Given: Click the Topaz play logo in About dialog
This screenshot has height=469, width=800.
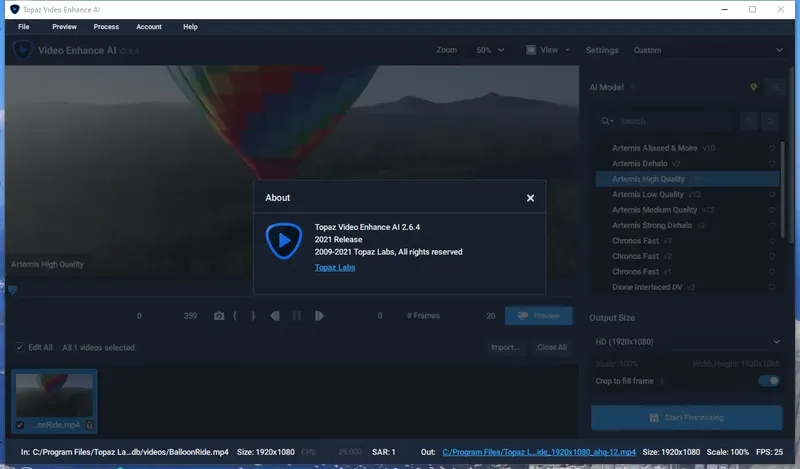Looking at the screenshot, I should click(284, 240).
